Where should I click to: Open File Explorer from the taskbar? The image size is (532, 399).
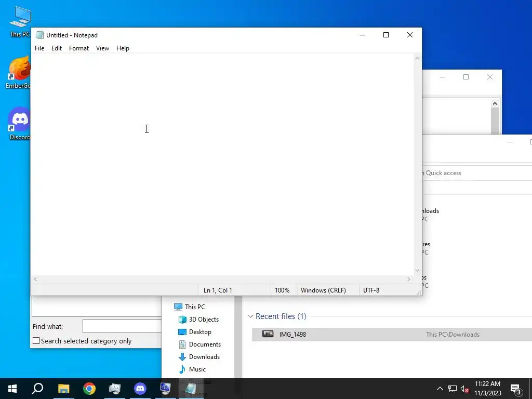point(63,389)
